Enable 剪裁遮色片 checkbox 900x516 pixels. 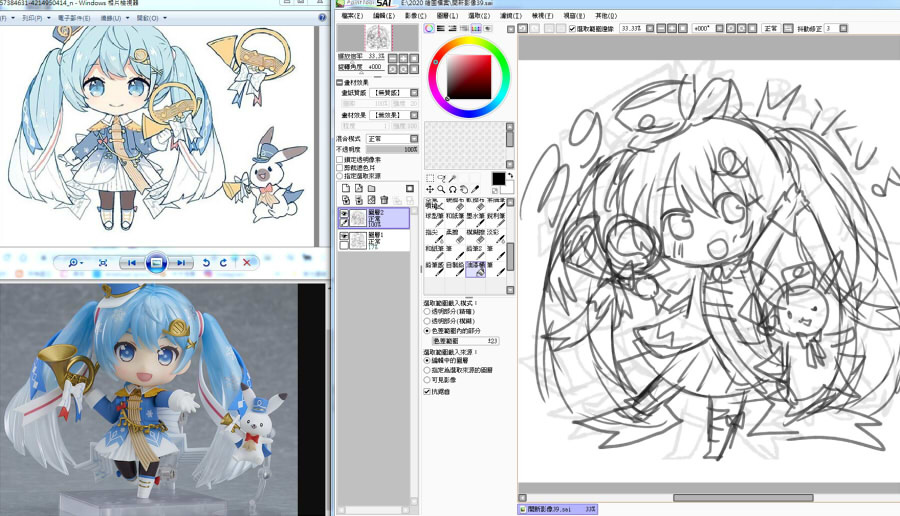340,168
